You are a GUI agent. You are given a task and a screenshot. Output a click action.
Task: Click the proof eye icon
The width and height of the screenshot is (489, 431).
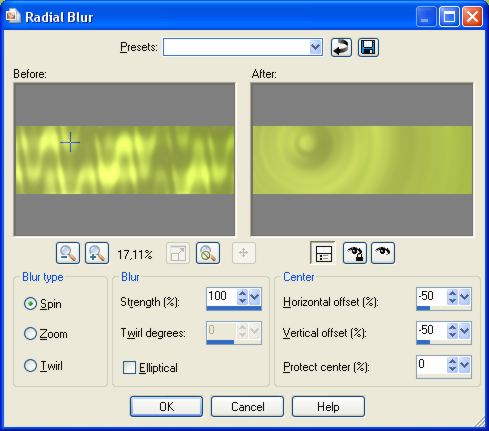point(383,253)
